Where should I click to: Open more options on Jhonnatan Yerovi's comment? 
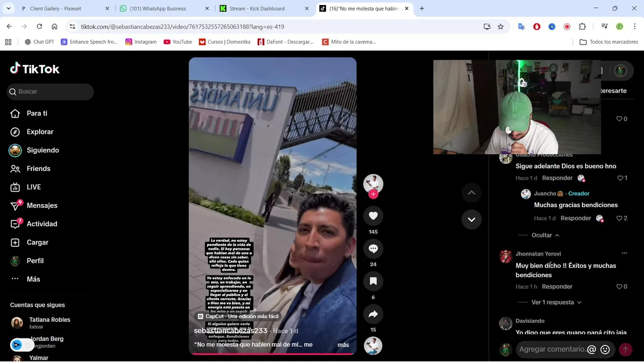tap(624, 253)
